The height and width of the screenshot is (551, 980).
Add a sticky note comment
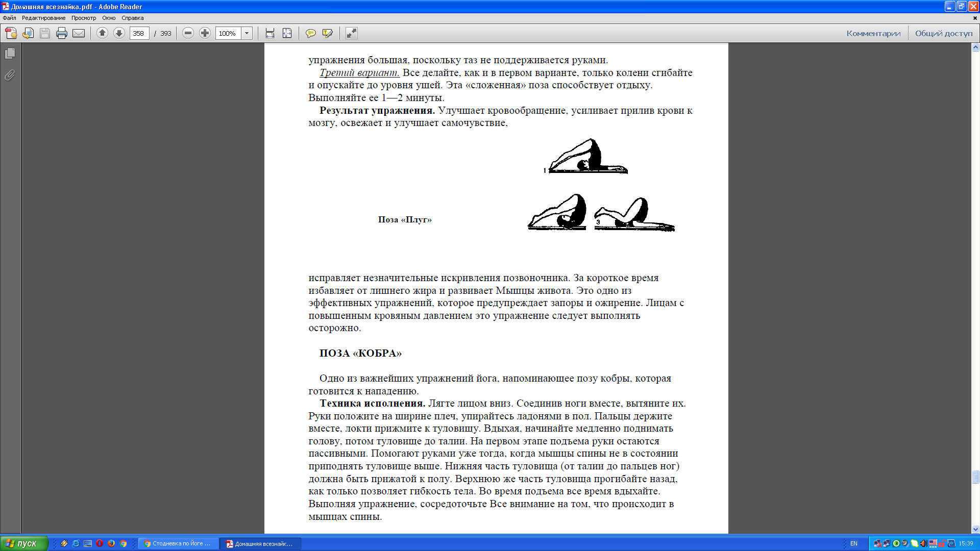click(x=310, y=33)
